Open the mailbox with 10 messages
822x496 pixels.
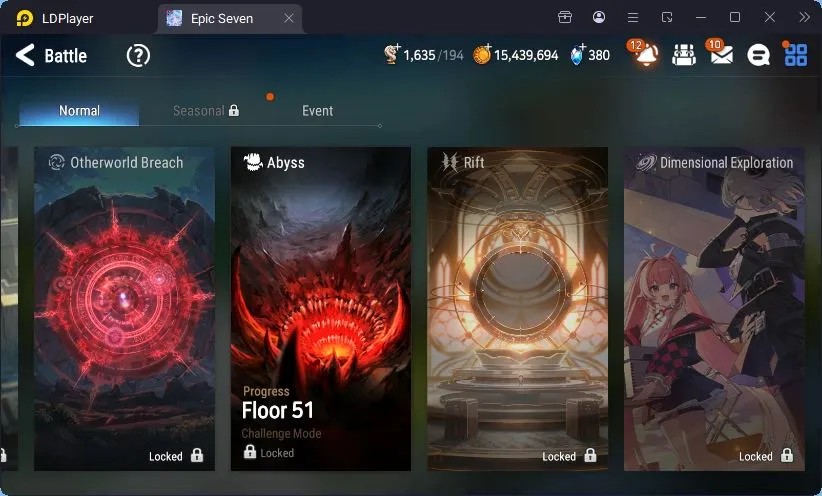[721, 53]
